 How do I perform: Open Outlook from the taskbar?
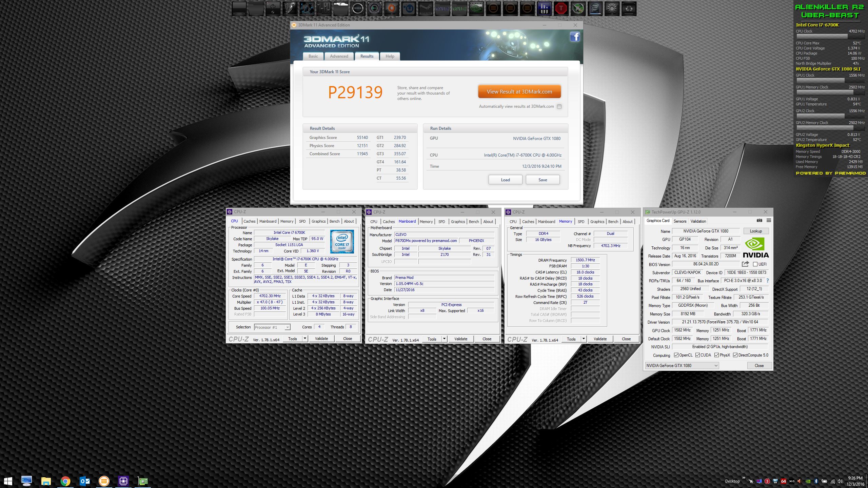coord(85,481)
